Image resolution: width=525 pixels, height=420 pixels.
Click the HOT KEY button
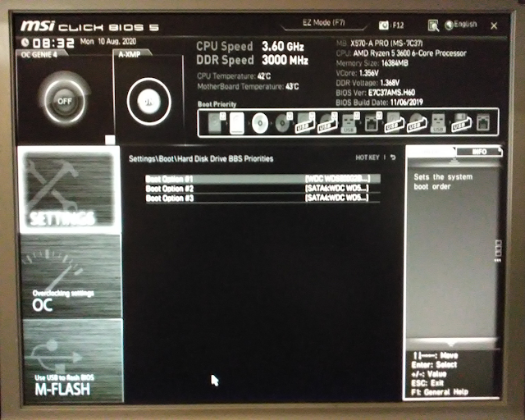[367, 157]
